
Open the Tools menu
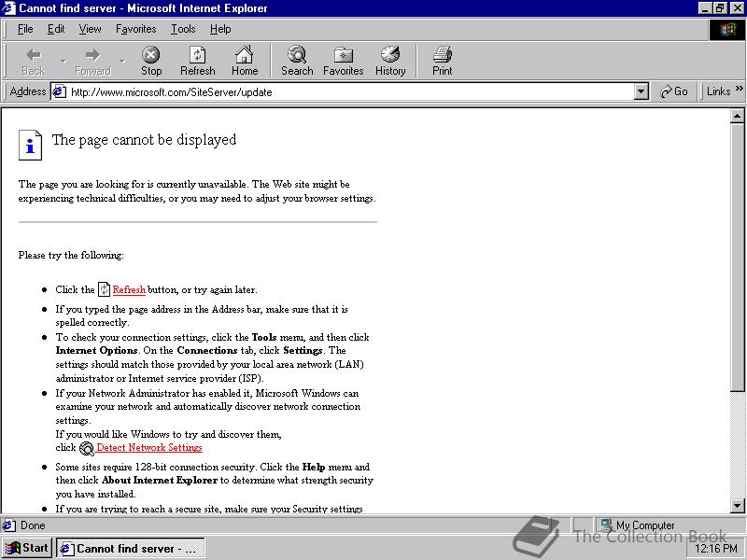point(183,29)
